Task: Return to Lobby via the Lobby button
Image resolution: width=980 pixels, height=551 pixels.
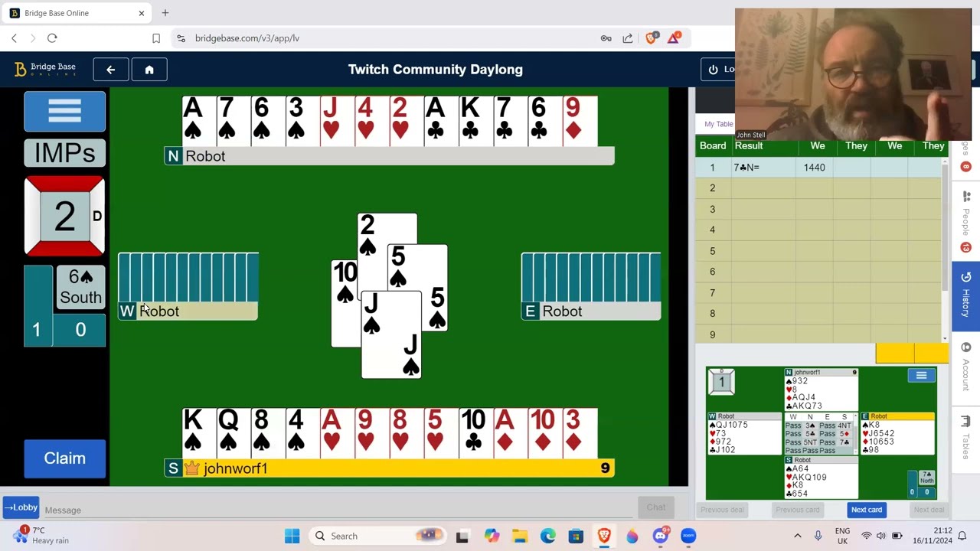Action: click(21, 507)
